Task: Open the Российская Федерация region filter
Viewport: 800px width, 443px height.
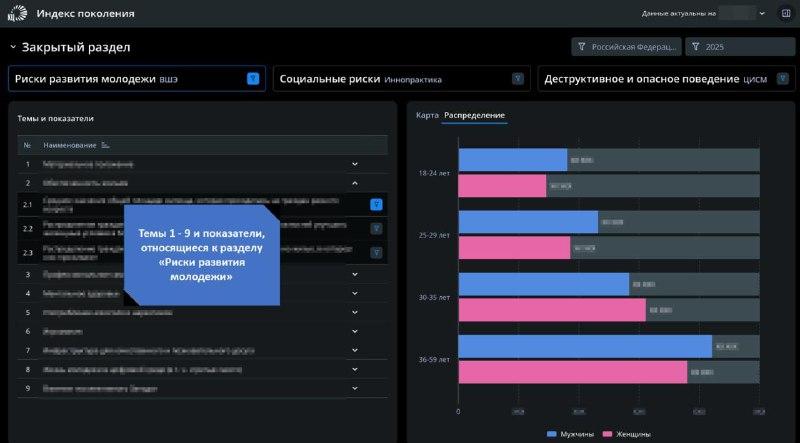Action: [x=626, y=47]
